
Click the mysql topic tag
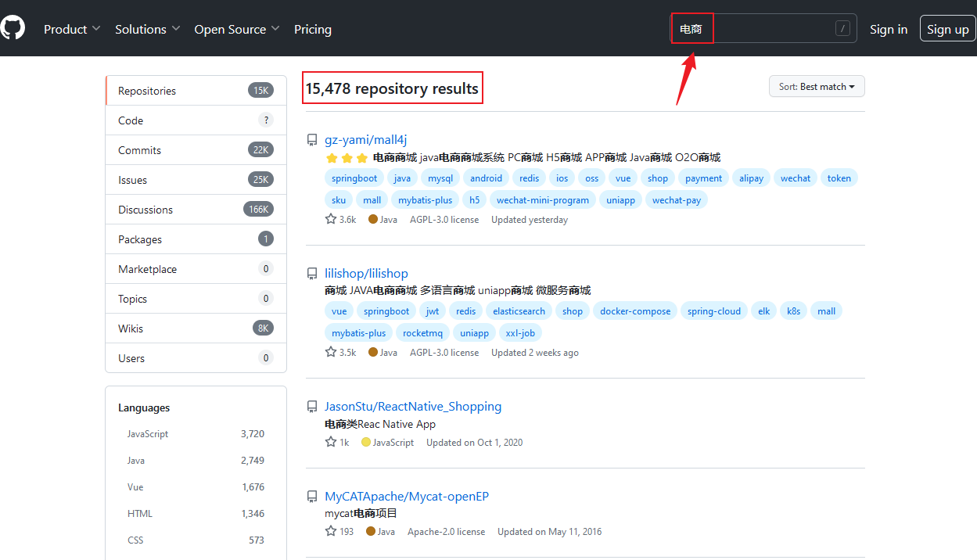pyautogui.click(x=440, y=178)
